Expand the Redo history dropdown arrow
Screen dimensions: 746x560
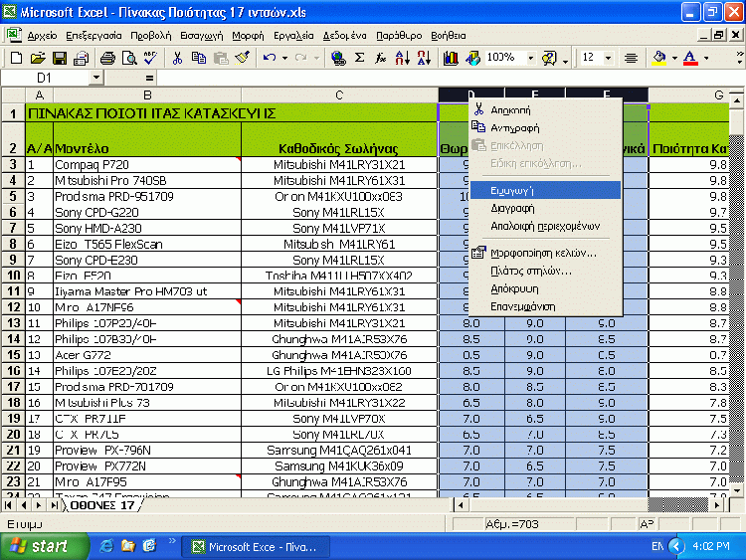pos(316,58)
